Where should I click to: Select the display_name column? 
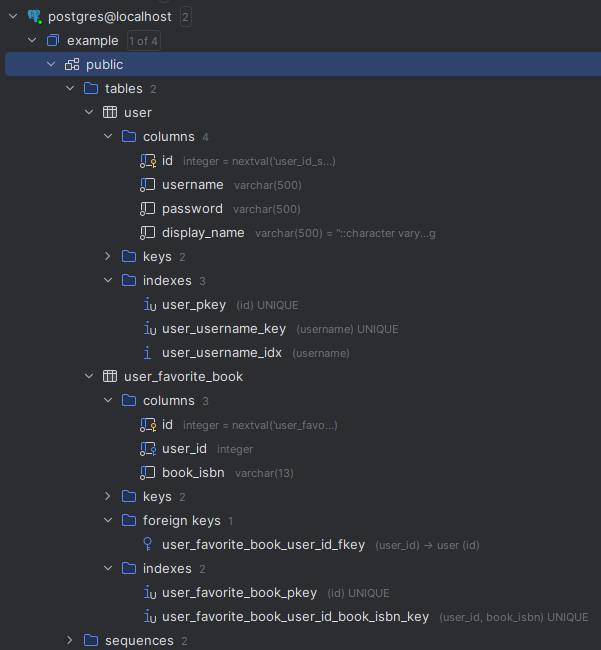coord(203,233)
